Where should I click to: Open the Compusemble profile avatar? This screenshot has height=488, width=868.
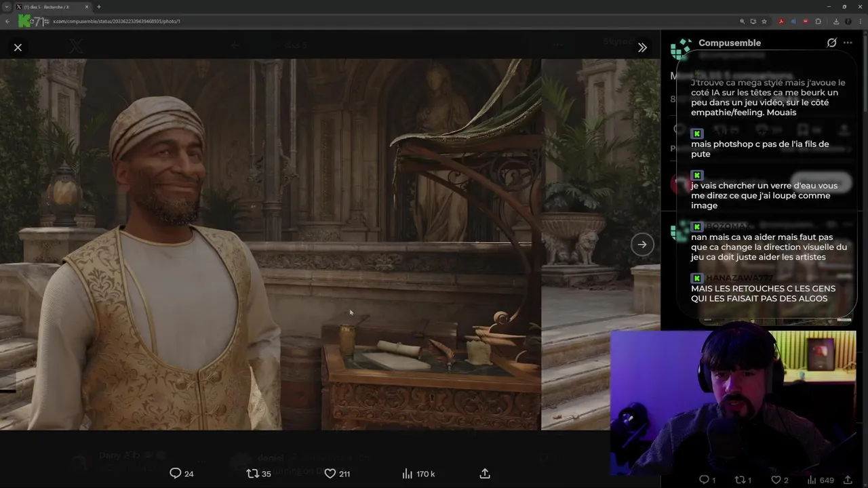(x=680, y=49)
